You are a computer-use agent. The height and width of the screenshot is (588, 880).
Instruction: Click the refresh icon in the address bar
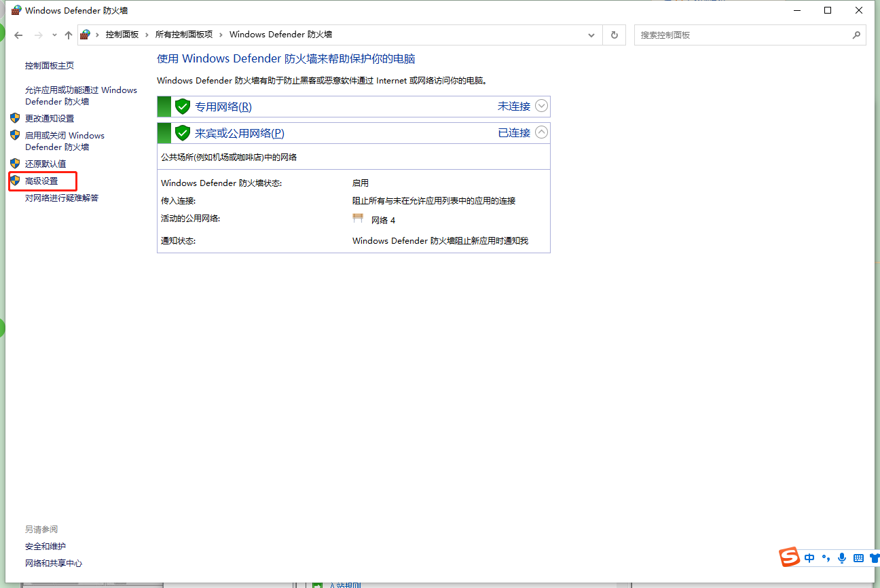pyautogui.click(x=614, y=35)
